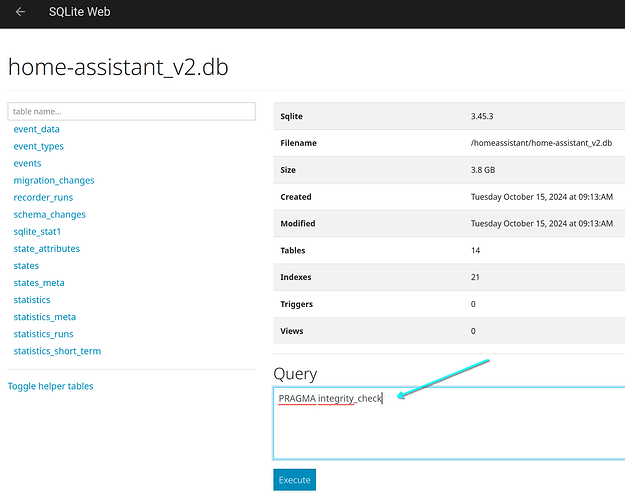This screenshot has height=500, width=625.
Task: Open the events table
Action: 28,163
